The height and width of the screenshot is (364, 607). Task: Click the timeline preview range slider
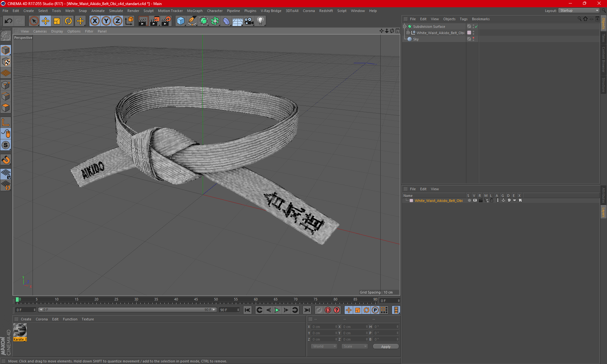tap(127, 310)
